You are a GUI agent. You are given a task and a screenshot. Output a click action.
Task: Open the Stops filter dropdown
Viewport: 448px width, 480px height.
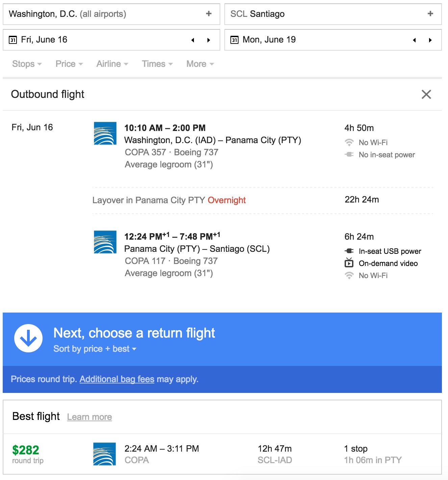coord(27,64)
